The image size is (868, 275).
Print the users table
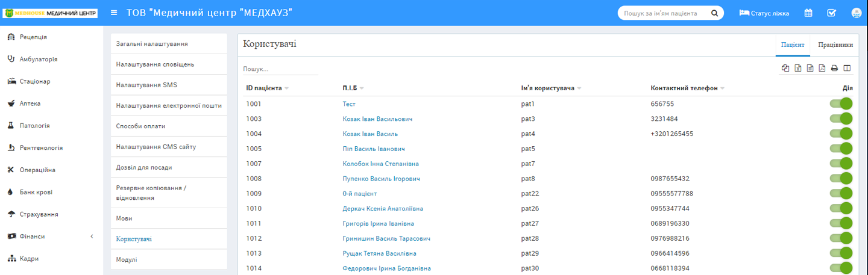tap(834, 68)
